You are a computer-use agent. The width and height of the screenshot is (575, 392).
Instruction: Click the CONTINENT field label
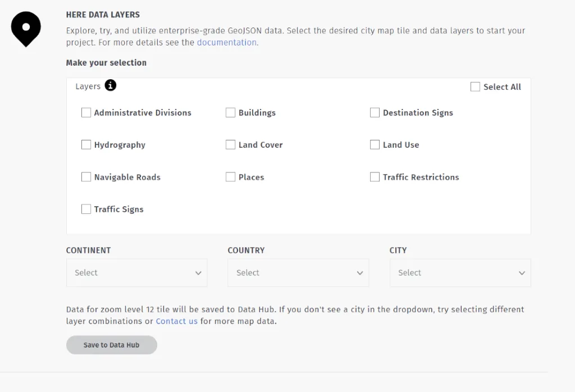pyautogui.click(x=88, y=250)
